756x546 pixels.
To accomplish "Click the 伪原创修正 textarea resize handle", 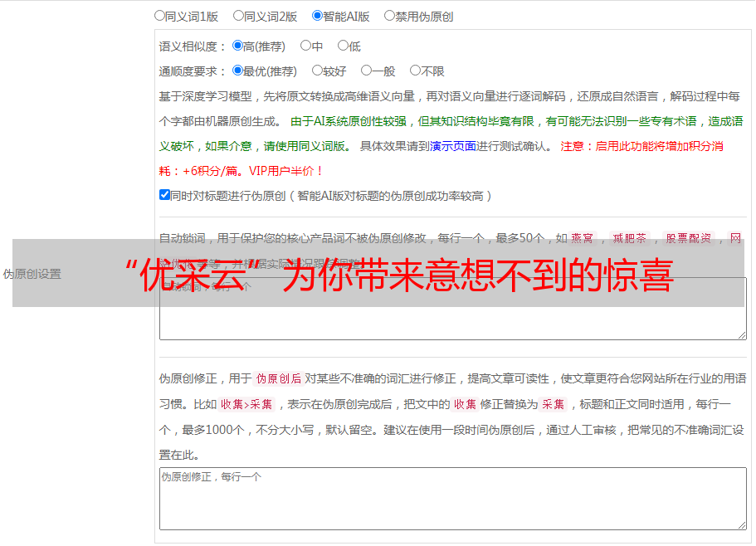I will (742, 525).
